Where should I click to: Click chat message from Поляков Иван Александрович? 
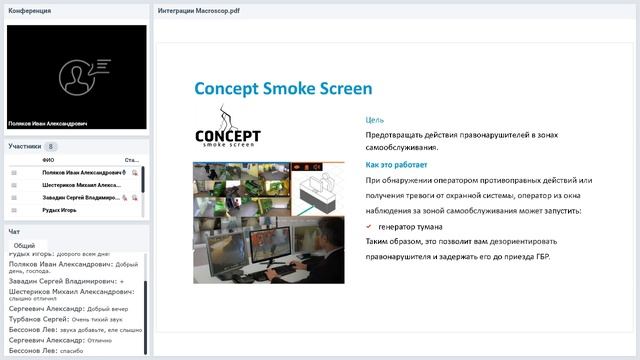[74, 267]
